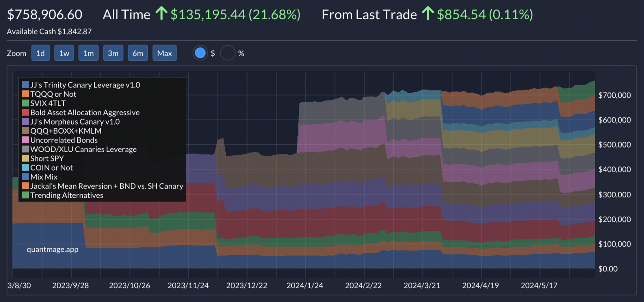Click the green All Time up arrow
The height and width of the screenshot is (302, 644).
(161, 14)
